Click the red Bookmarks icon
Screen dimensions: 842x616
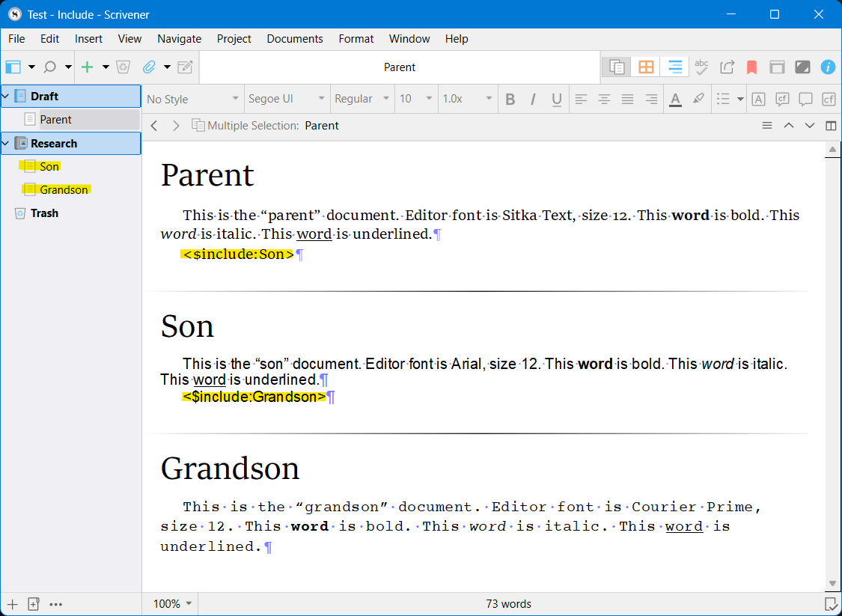(x=751, y=67)
